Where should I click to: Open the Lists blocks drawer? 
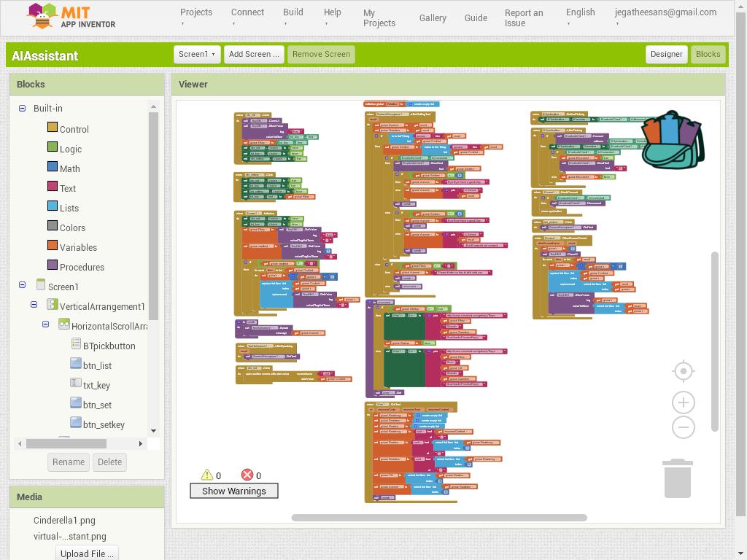coord(69,208)
